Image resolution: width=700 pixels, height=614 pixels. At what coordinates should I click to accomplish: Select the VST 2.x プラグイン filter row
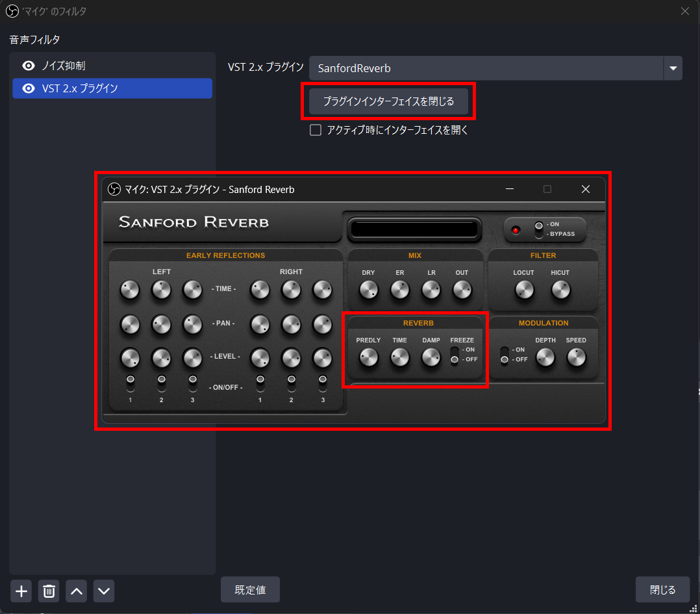112,88
